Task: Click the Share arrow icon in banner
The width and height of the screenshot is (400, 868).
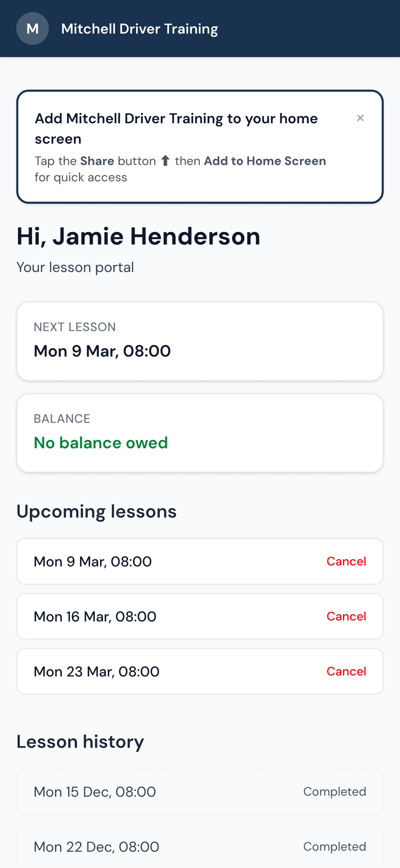Action: [x=165, y=161]
